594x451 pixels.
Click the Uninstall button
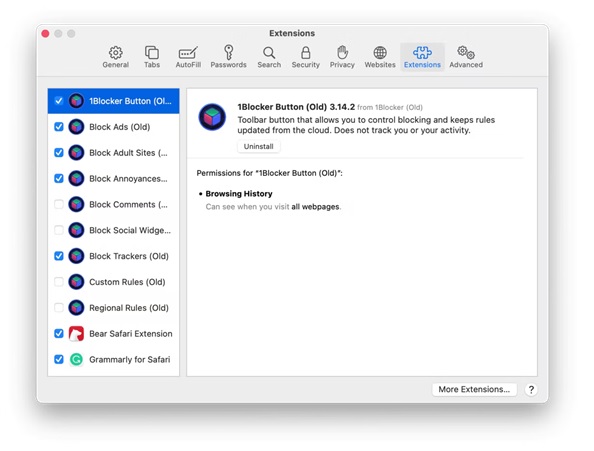tap(258, 147)
